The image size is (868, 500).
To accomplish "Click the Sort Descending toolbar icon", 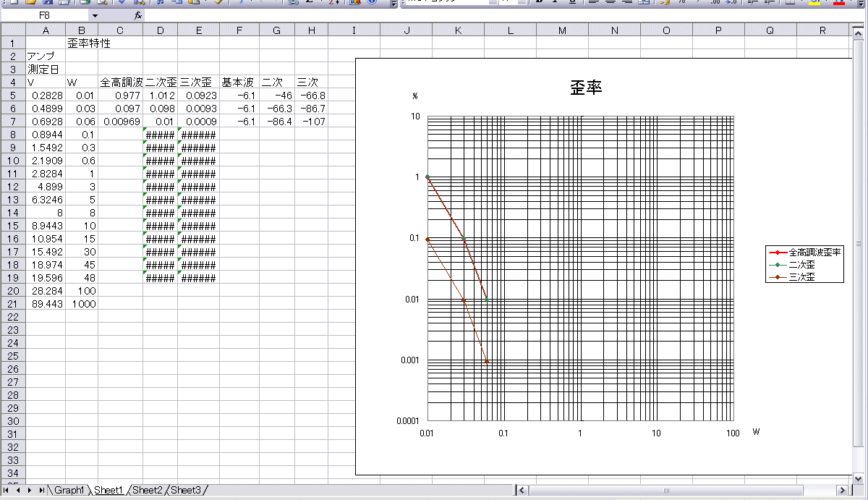I will [x=333, y=2].
